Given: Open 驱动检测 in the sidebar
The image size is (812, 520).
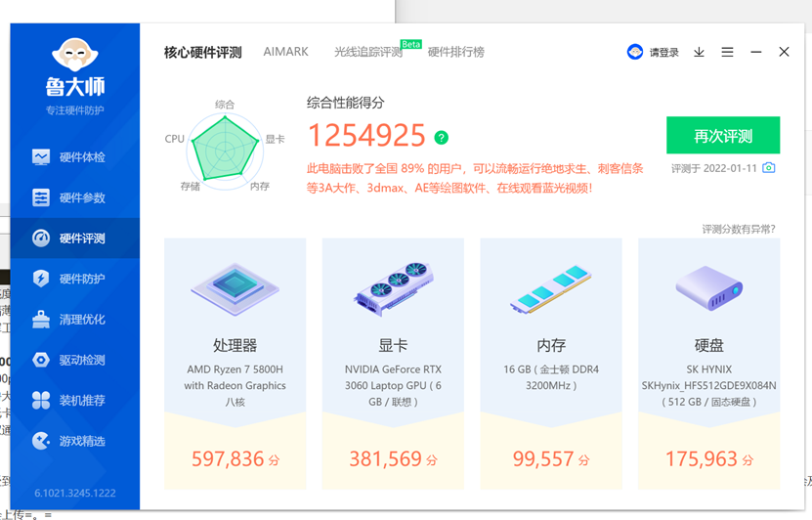Looking at the screenshot, I should (75, 360).
